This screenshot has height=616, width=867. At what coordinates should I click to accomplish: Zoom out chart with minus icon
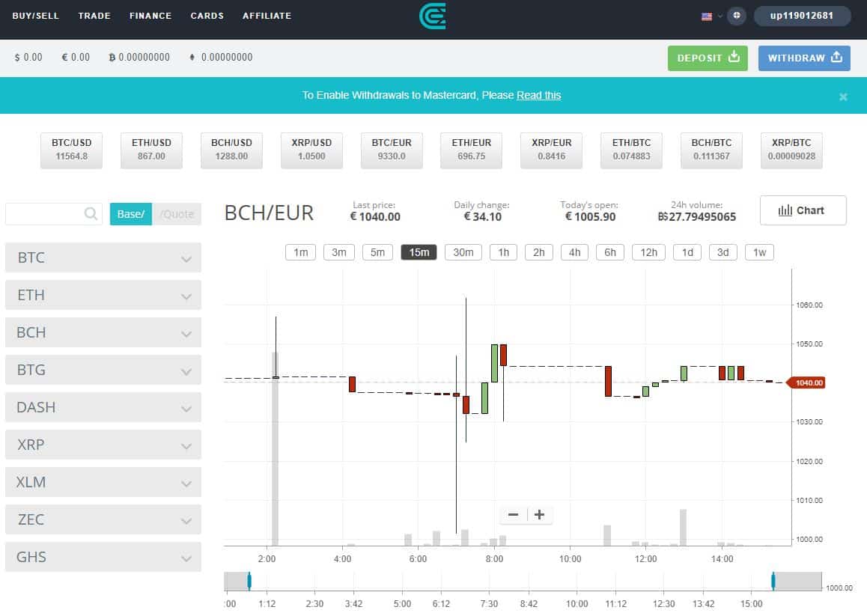[514, 515]
